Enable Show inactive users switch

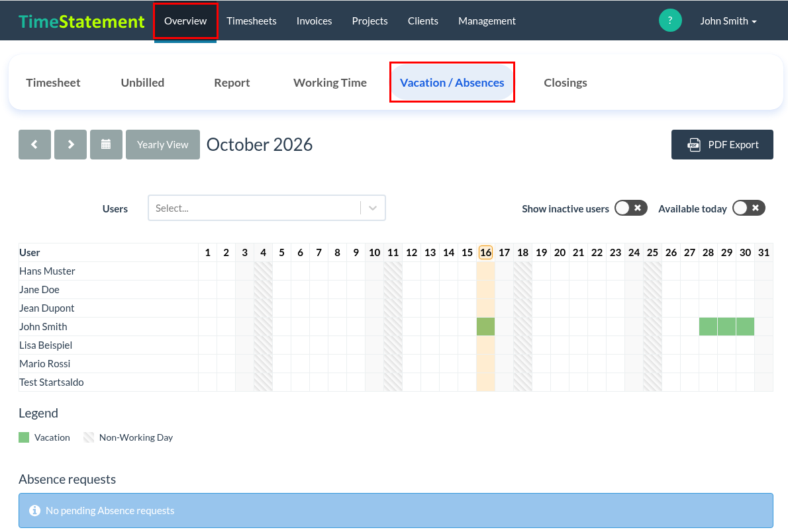[x=630, y=208]
